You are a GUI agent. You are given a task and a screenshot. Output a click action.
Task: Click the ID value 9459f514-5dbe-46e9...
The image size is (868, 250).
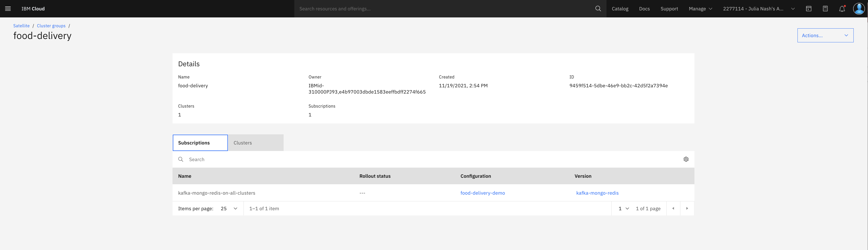618,86
